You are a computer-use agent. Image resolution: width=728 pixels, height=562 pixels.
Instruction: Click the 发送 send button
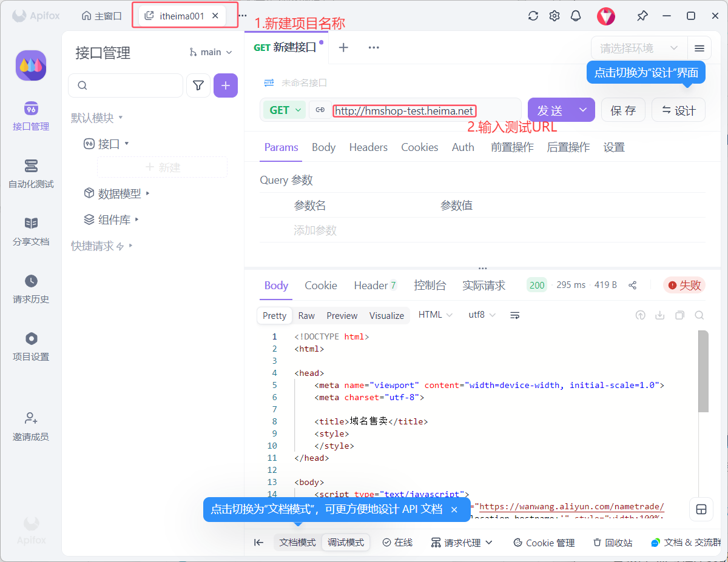pos(550,110)
